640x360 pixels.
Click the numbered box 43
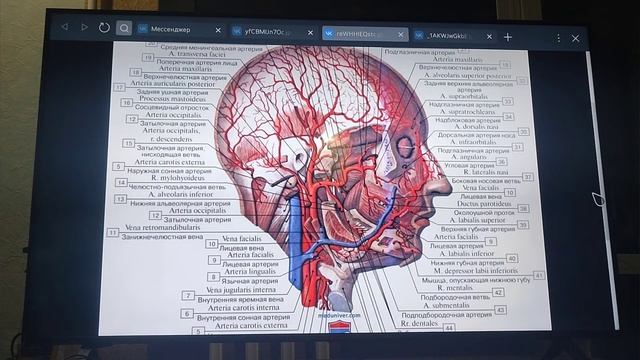click(501, 310)
